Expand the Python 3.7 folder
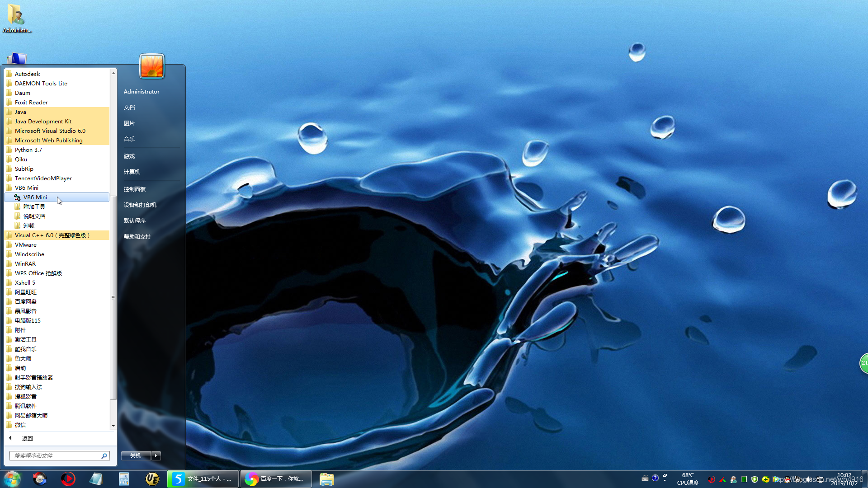 pos(28,150)
